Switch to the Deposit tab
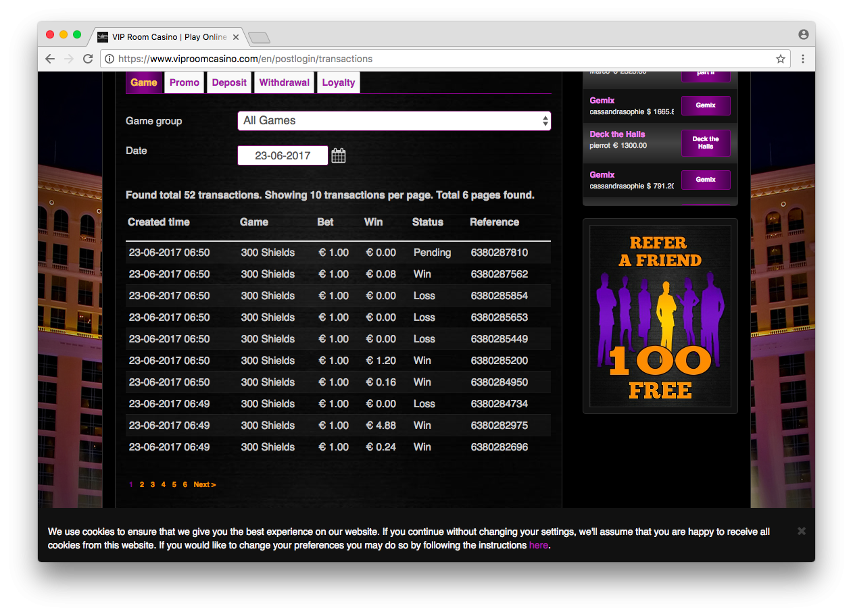 tap(229, 82)
